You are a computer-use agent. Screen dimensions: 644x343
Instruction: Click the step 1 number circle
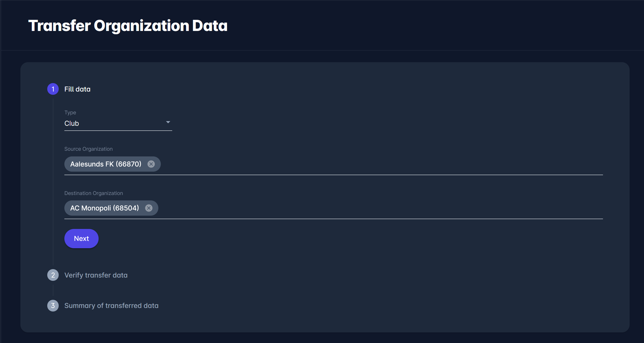pyautogui.click(x=53, y=89)
